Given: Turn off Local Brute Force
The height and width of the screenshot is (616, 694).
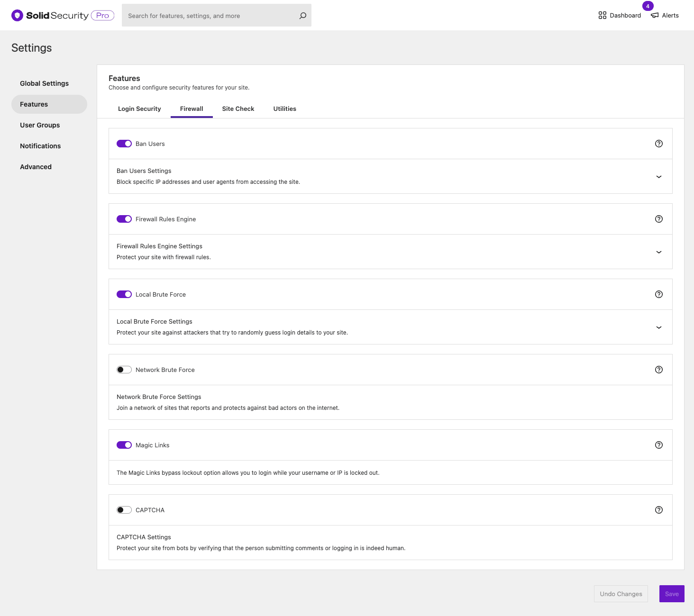Looking at the screenshot, I should [124, 294].
